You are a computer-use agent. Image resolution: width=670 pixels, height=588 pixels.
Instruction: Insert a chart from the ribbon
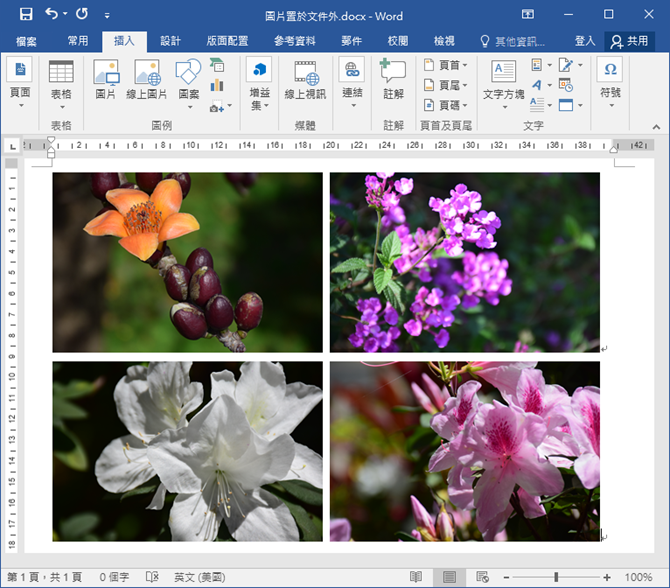click(x=217, y=85)
